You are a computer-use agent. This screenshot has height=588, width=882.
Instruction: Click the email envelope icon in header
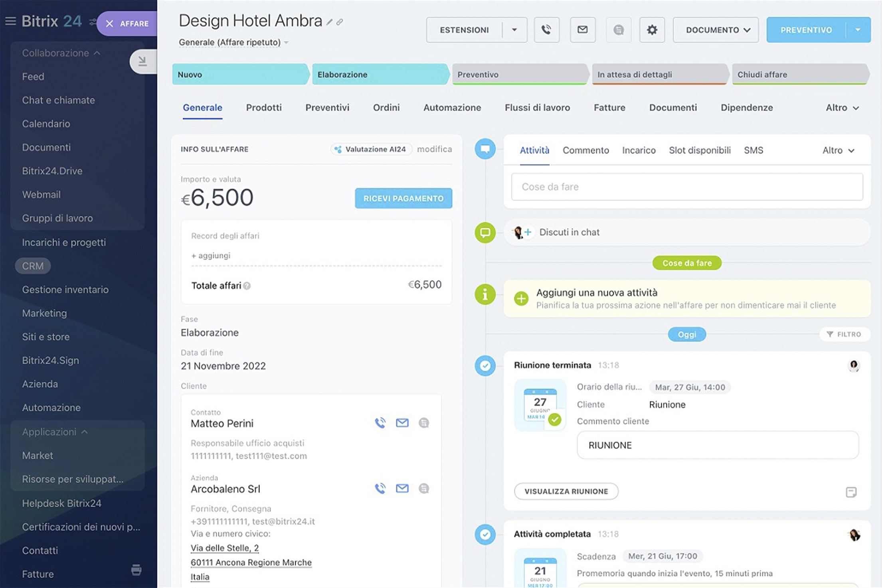click(583, 30)
